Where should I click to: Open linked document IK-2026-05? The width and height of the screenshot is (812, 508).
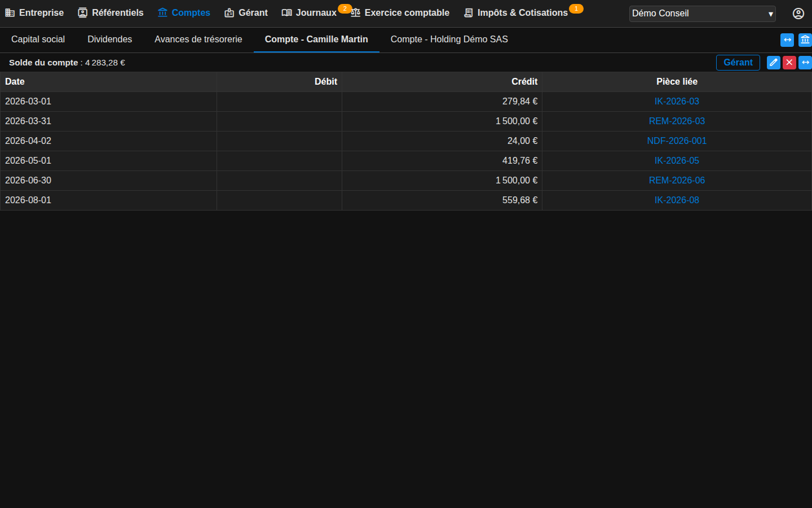click(677, 161)
